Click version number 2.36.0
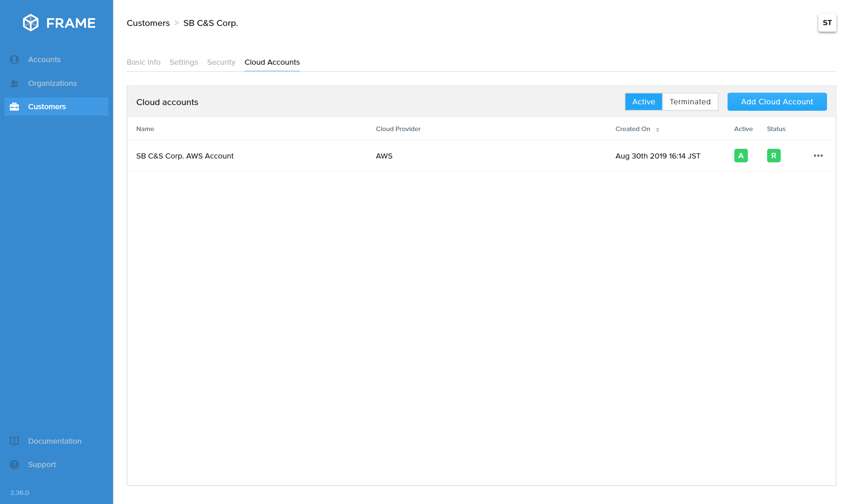The width and height of the screenshot is (850, 504). pos(19,493)
